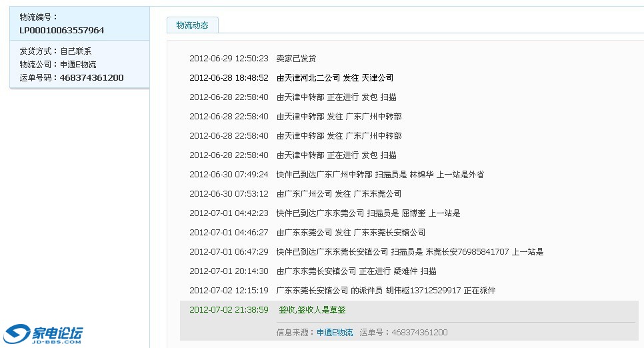Click the 广东广州公司 发往 广东东莞公司 entry
Screen dimensions: 644x348
339,194
